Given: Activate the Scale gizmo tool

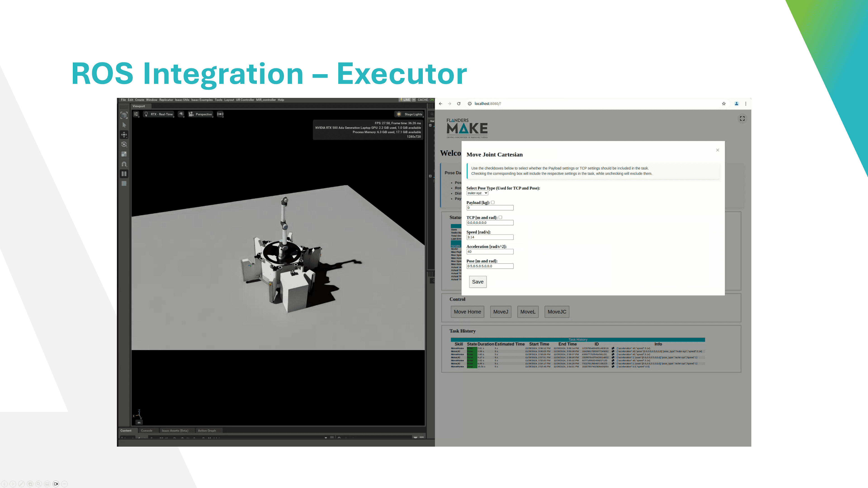Looking at the screenshot, I should tap(124, 154).
